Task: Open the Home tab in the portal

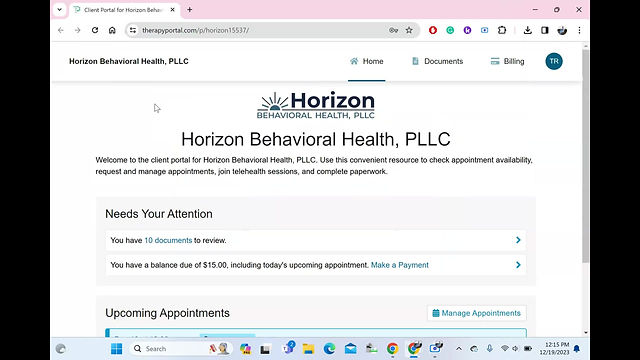Action: [x=367, y=61]
